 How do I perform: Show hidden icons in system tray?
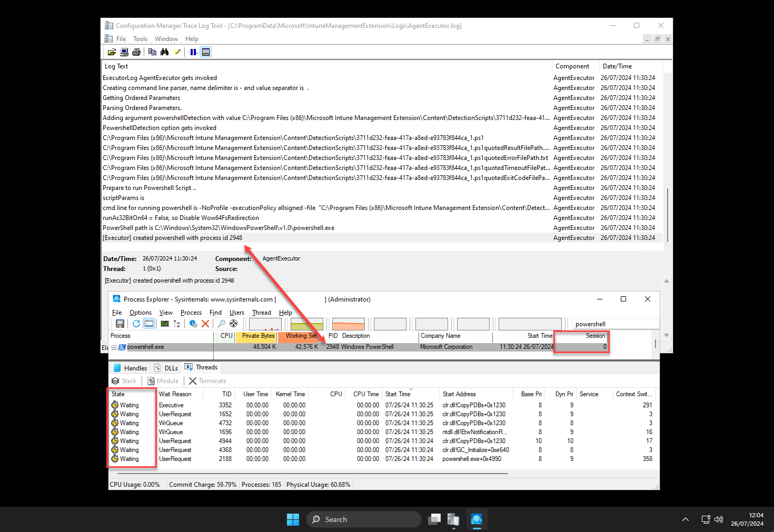(686, 519)
